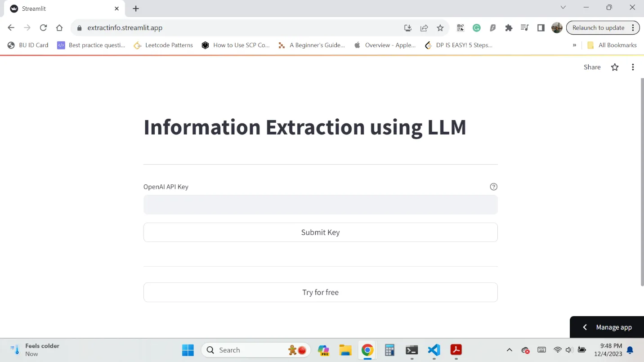This screenshot has width=644, height=362.
Task: Click the share page icon in address bar
Action: pyautogui.click(x=424, y=28)
